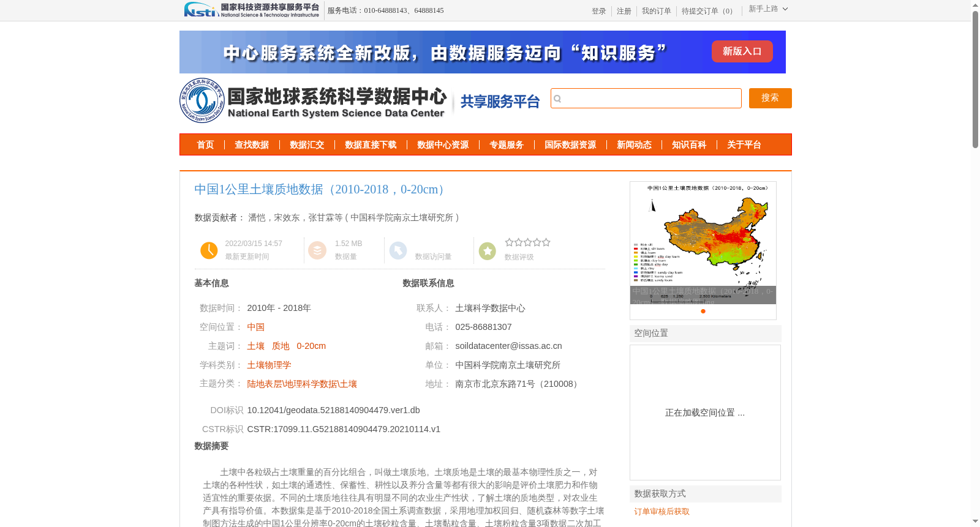Click the data visits cursor icon
The image size is (980, 527).
pos(398,250)
